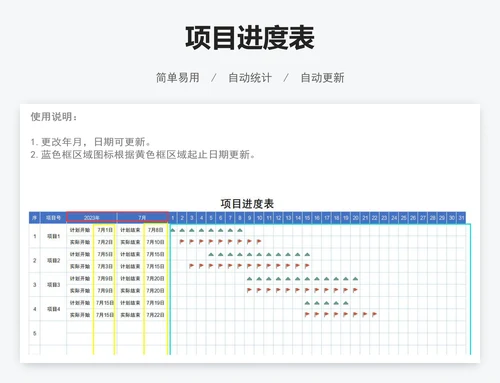Select the 7月10日 actual end cell
This screenshot has height=383, width=500.
click(156, 242)
